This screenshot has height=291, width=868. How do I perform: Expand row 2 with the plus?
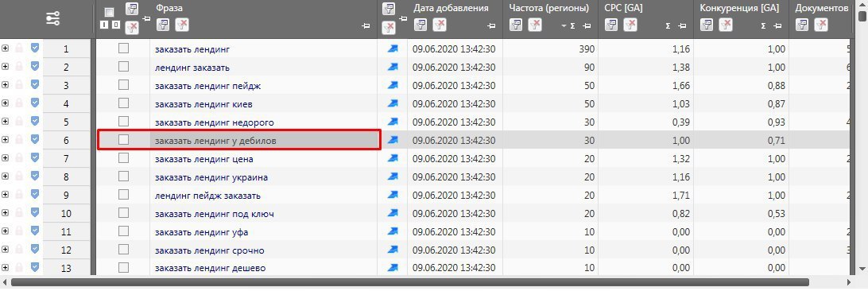tap(6, 67)
